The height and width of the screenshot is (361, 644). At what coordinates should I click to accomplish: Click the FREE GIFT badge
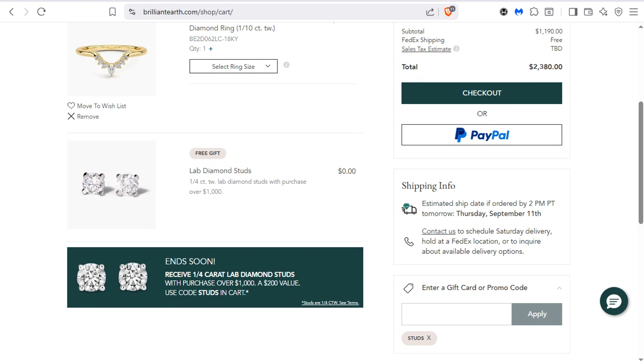tap(208, 153)
